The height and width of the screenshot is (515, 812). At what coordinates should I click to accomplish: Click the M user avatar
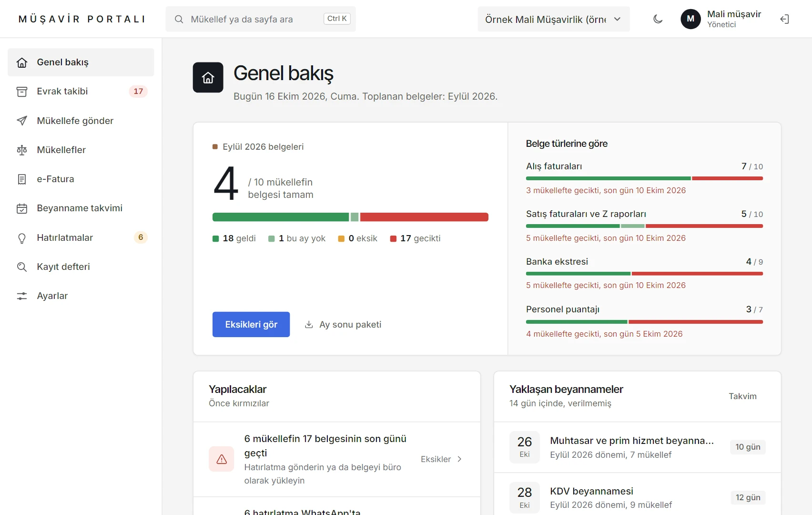click(690, 19)
